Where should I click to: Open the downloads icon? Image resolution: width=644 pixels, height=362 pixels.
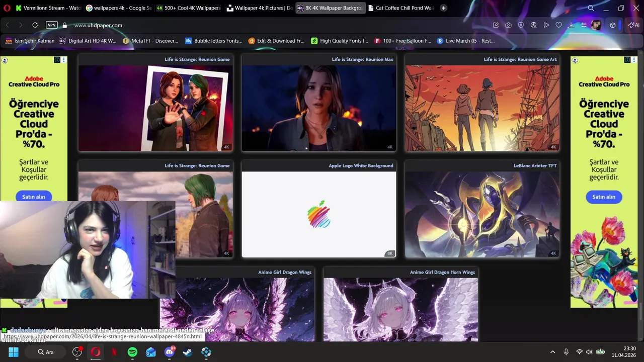(x=571, y=25)
